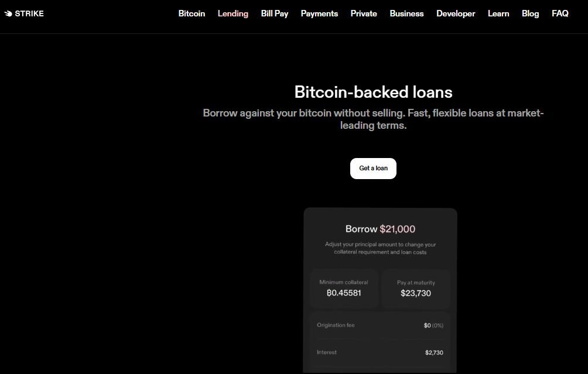
Task: Open the Payments navigation link
Action: pyautogui.click(x=319, y=13)
